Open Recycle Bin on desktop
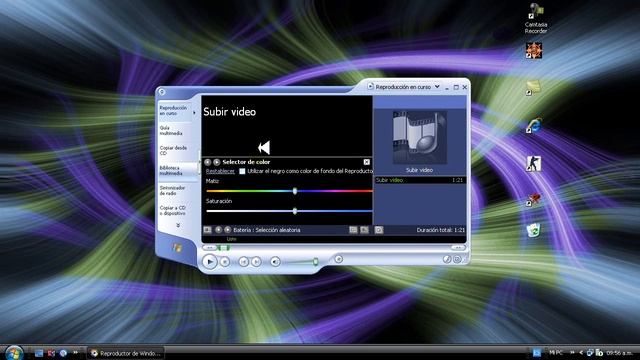Image resolution: width=640 pixels, height=360 pixels. (533, 231)
